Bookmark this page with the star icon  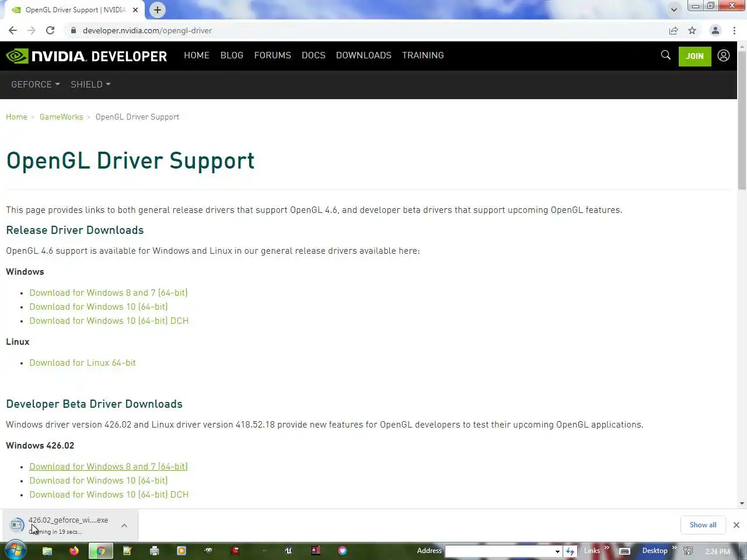click(692, 30)
